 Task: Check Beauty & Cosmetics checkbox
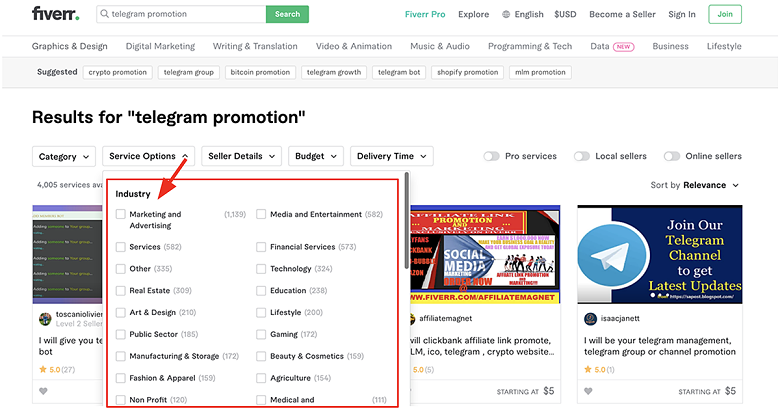[261, 356]
